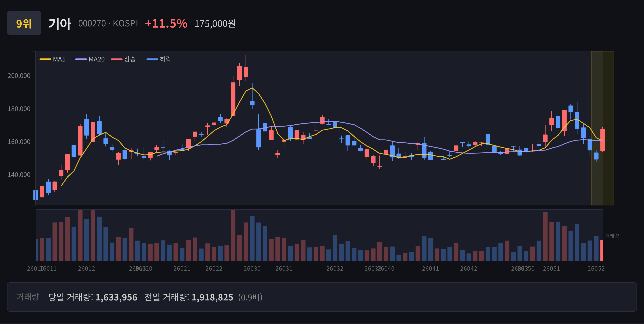Click the 거래량 label in the bottom panel
The height and width of the screenshot is (324, 644).
point(28,297)
